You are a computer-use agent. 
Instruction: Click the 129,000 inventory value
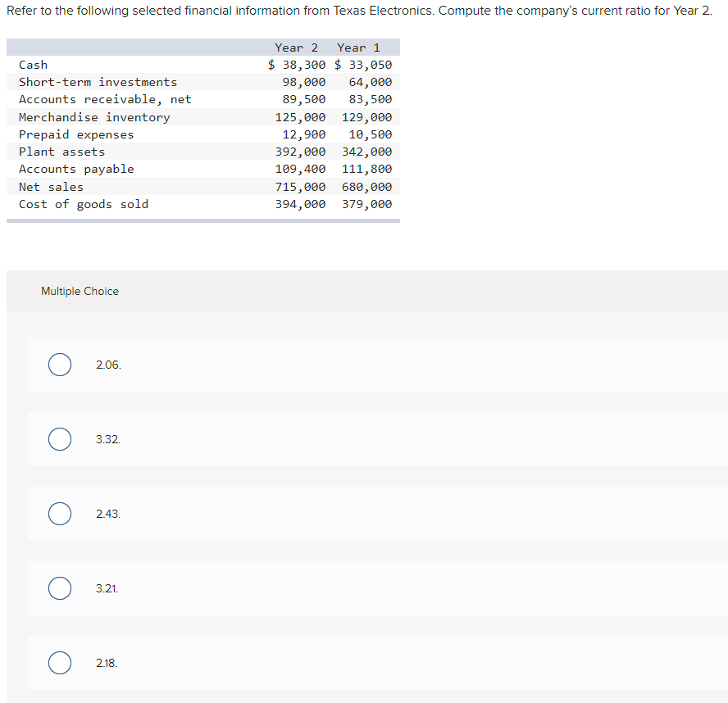click(366, 117)
